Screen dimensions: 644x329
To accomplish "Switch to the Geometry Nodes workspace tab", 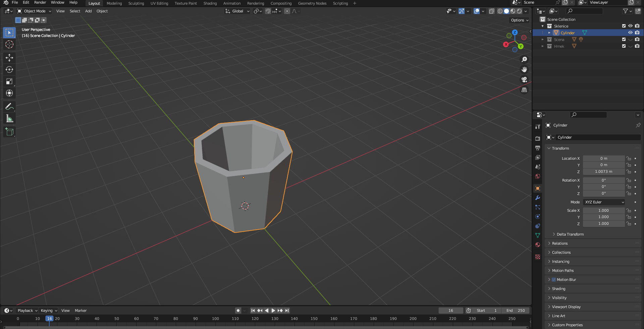I will (312, 3).
